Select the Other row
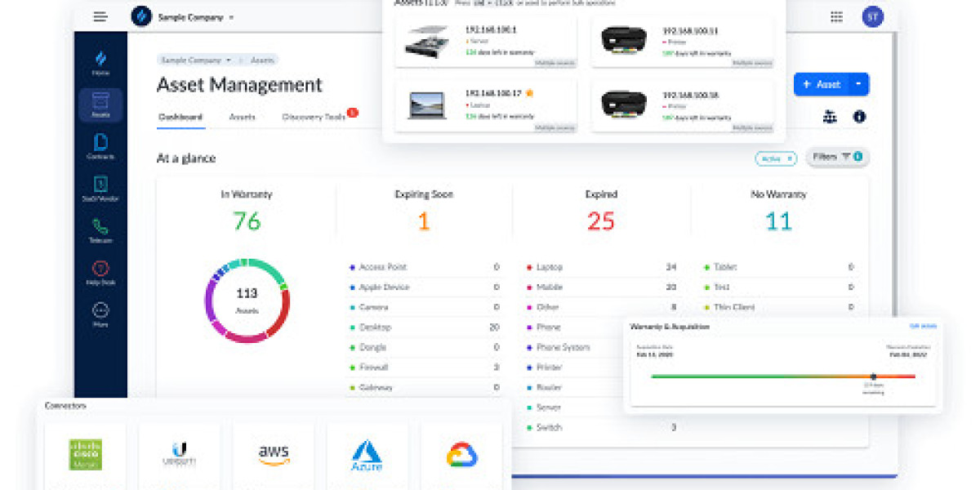The image size is (980, 490). pos(602,308)
